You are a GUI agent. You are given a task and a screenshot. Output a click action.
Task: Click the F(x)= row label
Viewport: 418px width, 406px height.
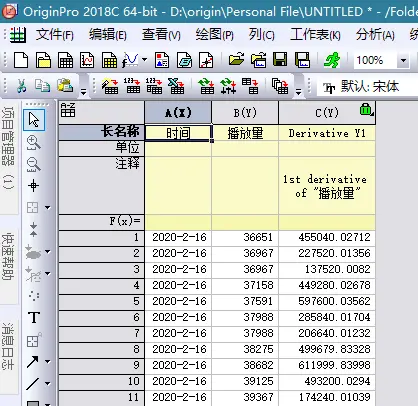pos(102,221)
